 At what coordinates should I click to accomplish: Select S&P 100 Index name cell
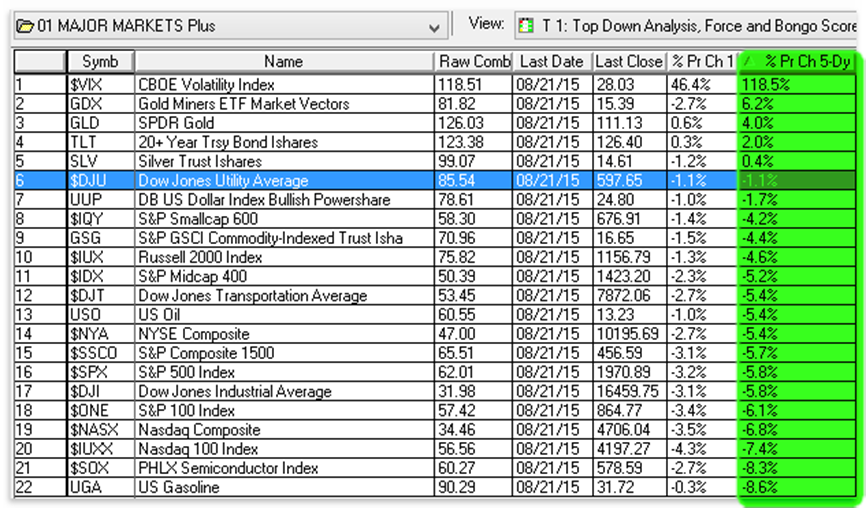click(284, 410)
